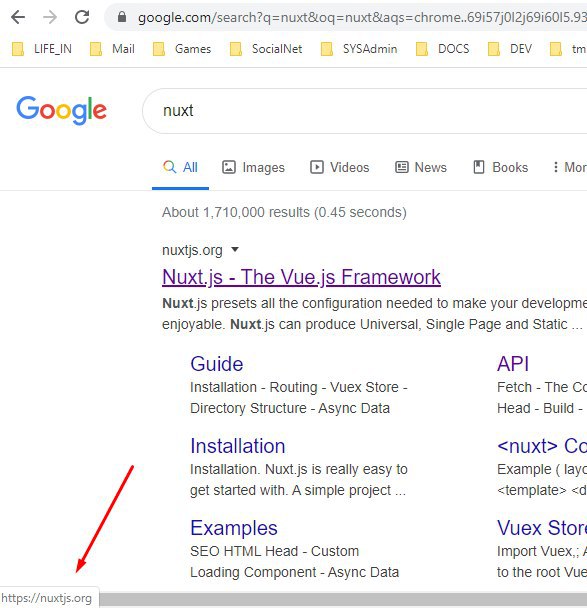Image resolution: width=587 pixels, height=608 pixels.
Task: Open the tm bookmark folder
Action: pyautogui.click(x=568, y=49)
